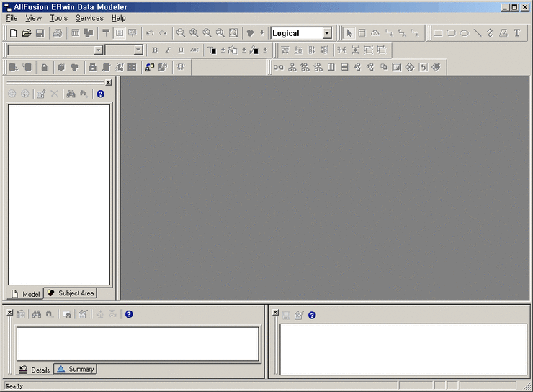Open the font size dropdown arrow
The width and height of the screenshot is (533, 392).
click(x=138, y=50)
